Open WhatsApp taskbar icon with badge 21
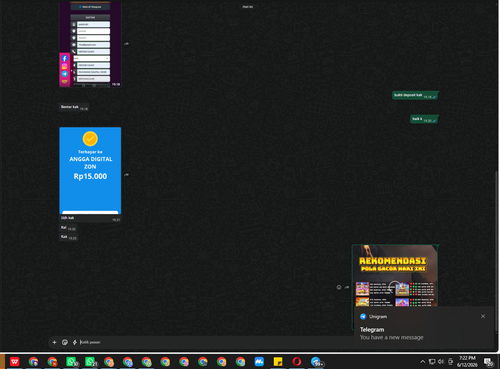This screenshot has width=500, height=369. click(90, 362)
